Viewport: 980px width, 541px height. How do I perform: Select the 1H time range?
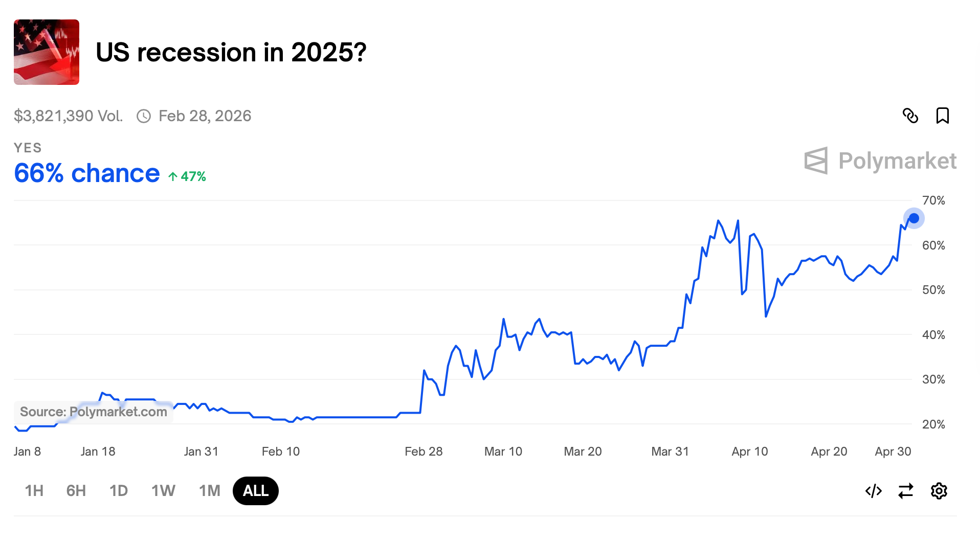[34, 491]
